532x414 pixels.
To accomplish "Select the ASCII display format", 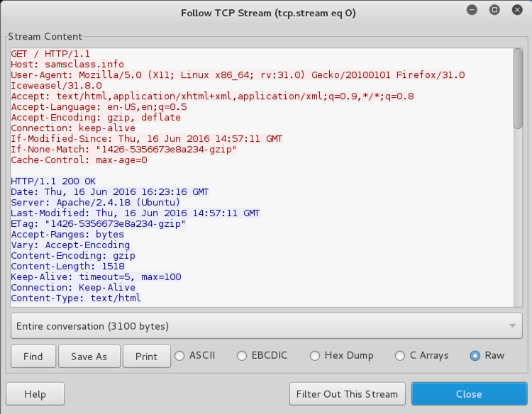I will point(195,355).
